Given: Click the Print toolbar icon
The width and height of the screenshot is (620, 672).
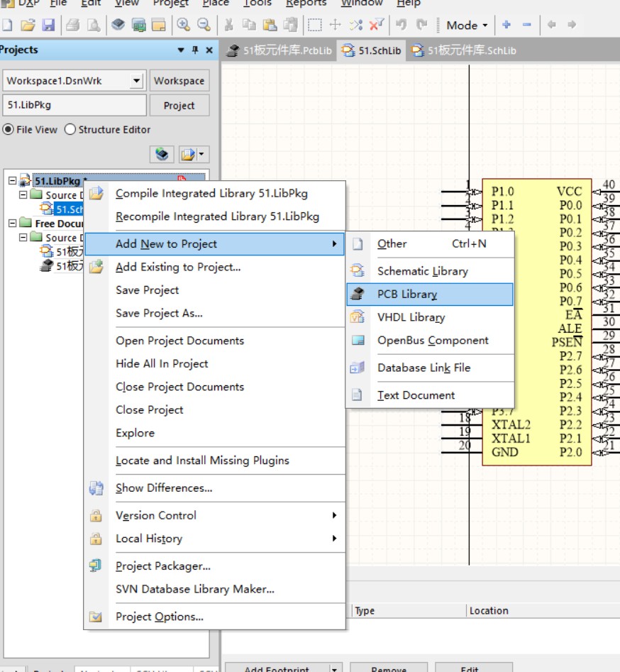Looking at the screenshot, I should pyautogui.click(x=73, y=25).
